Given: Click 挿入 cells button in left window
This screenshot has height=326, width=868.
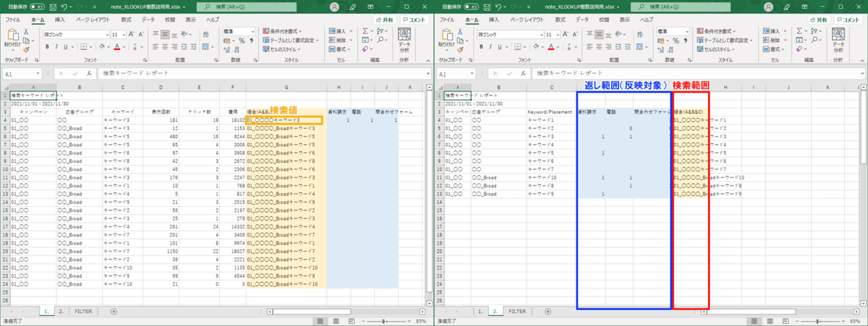Looking at the screenshot, I should pyautogui.click(x=340, y=32).
